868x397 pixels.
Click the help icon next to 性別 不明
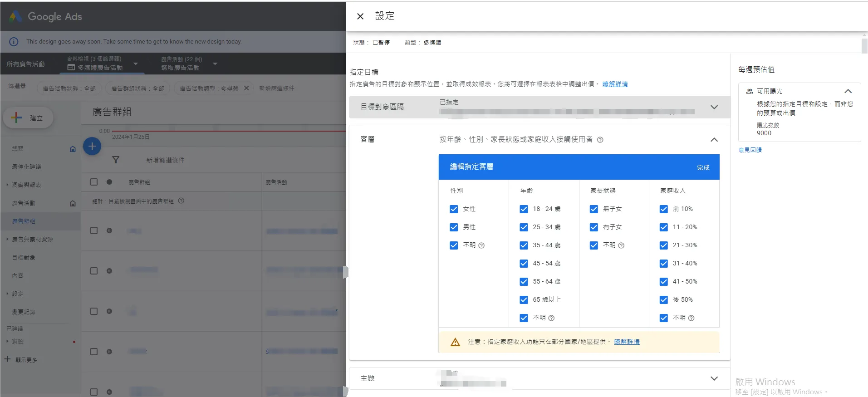click(x=481, y=245)
